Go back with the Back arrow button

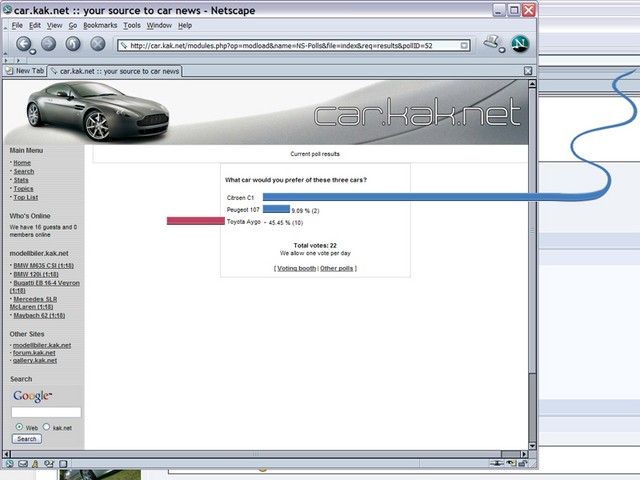24,44
